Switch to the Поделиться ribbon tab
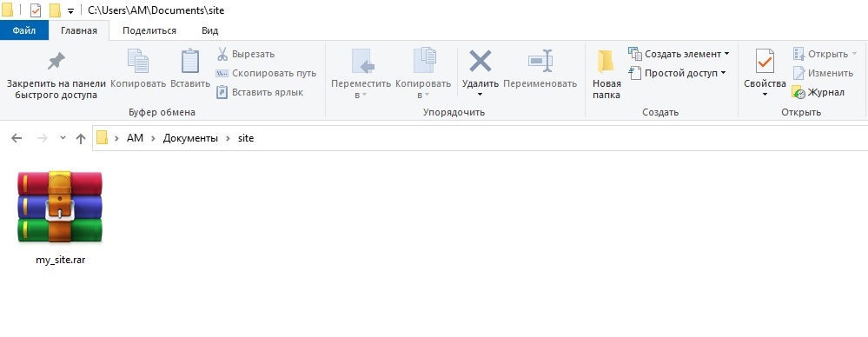 (x=149, y=30)
